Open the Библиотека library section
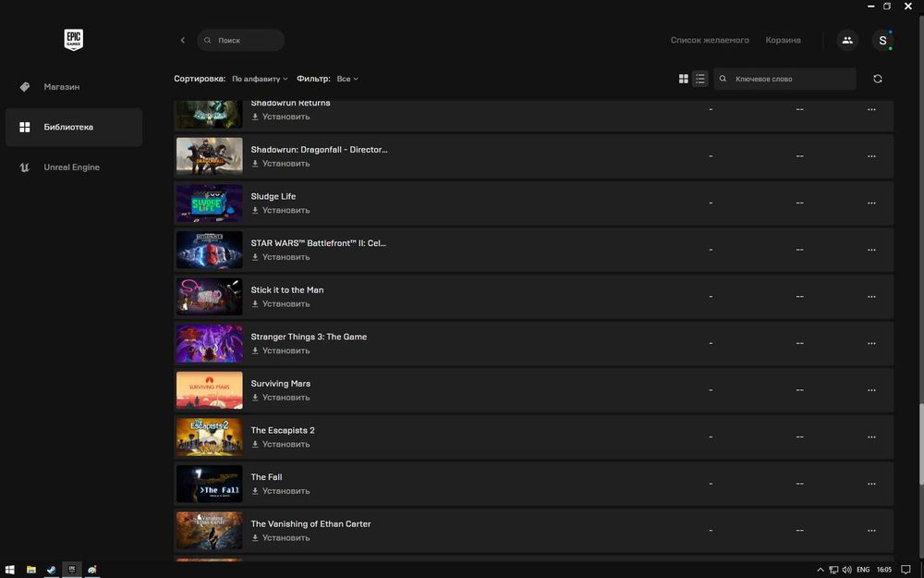Image resolution: width=924 pixels, height=578 pixels. [x=74, y=127]
